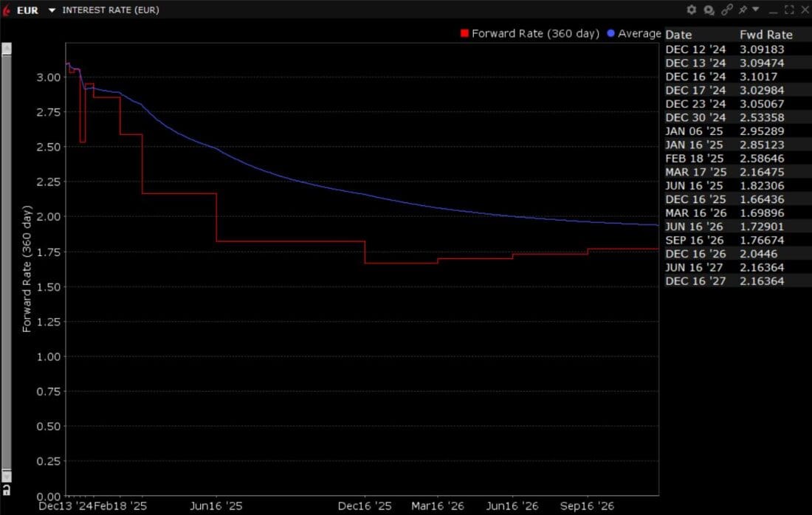The width and height of the screenshot is (812, 515).
Task: Click the INTEREST RATE (EUR) window title
Action: pyautogui.click(x=111, y=10)
